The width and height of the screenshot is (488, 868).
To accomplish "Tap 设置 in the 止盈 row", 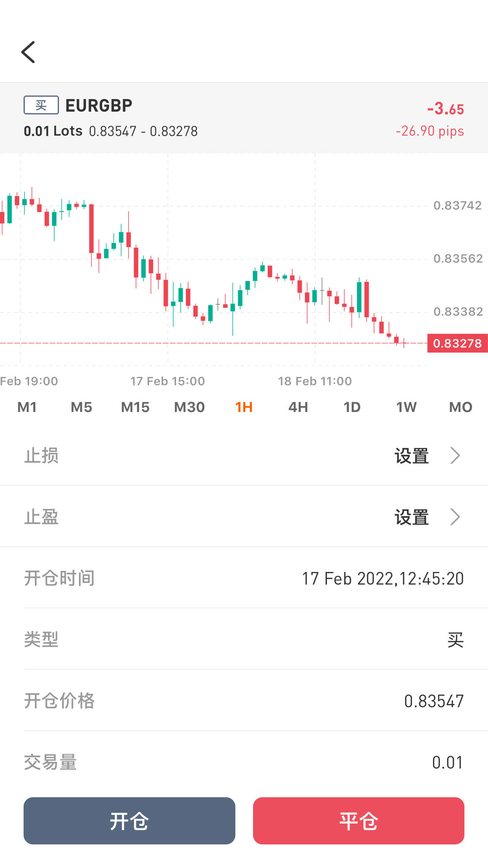I will point(411,517).
